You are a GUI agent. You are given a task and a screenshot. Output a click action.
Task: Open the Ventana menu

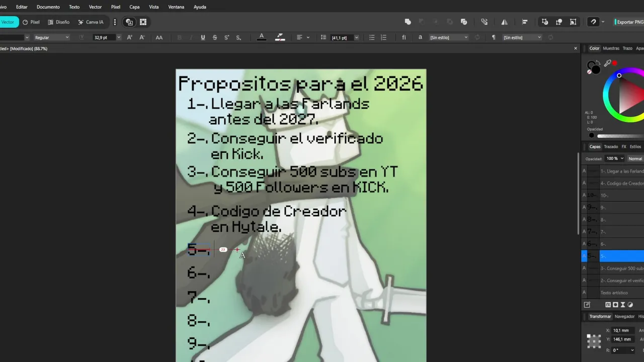[x=176, y=7]
